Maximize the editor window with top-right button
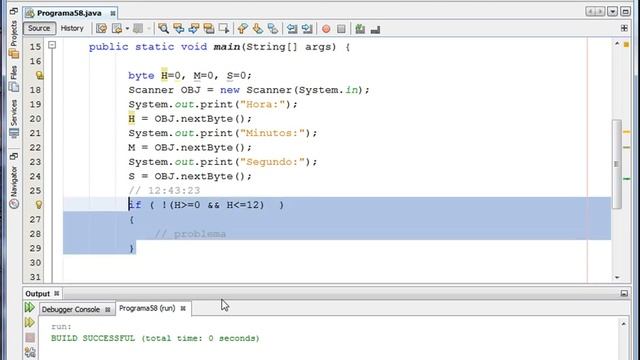Viewport: 640px width, 360px height. [x=625, y=11]
